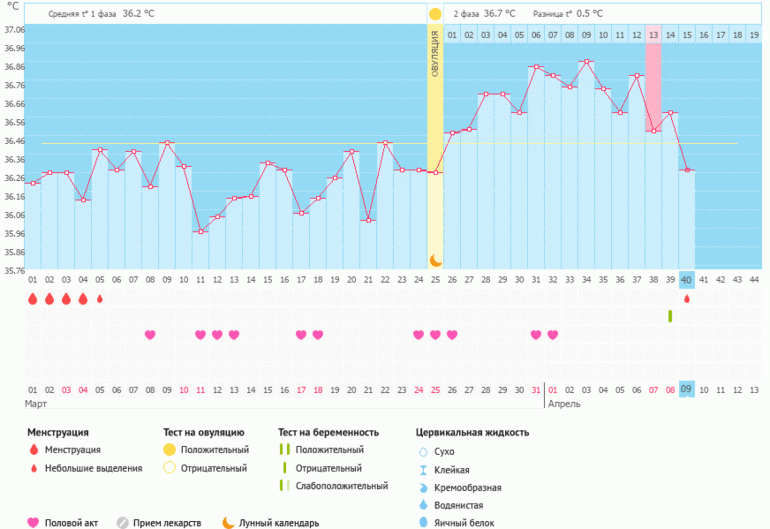Click the temperature data point on cycle day 34
770x529 pixels.
[x=586, y=62]
